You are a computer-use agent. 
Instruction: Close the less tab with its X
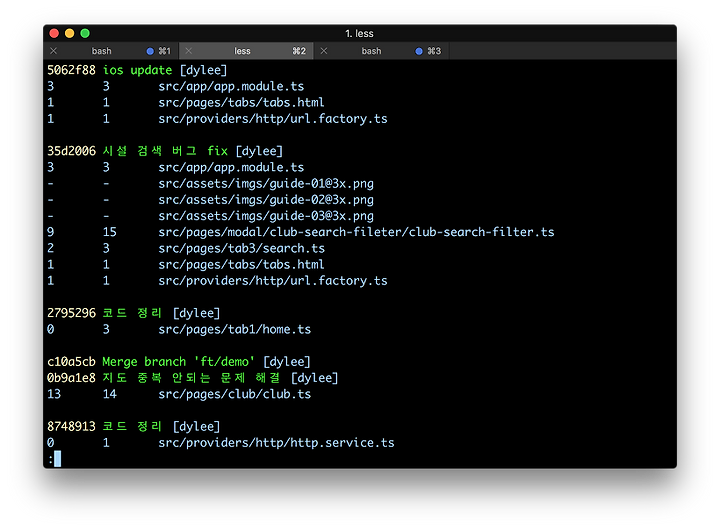coord(189,51)
